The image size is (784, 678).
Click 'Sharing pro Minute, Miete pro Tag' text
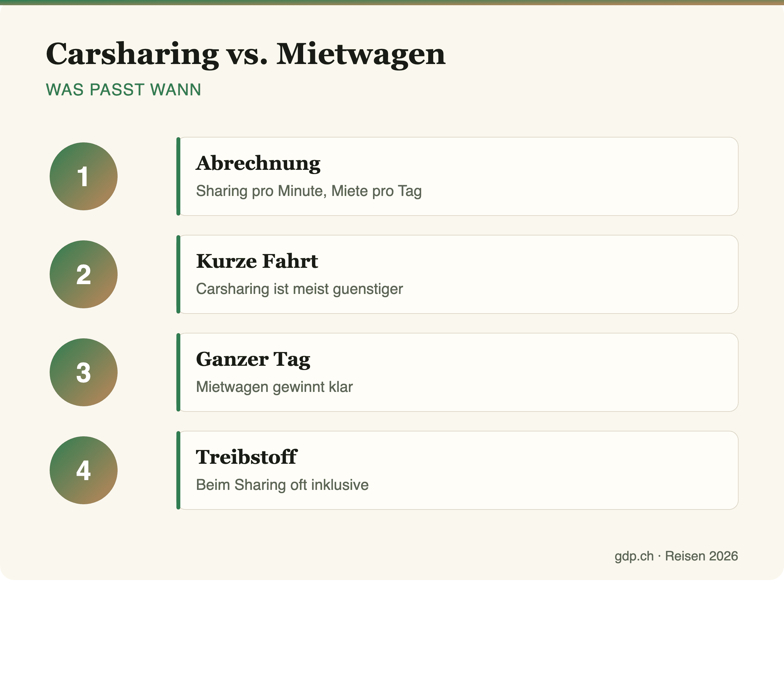[x=309, y=191]
